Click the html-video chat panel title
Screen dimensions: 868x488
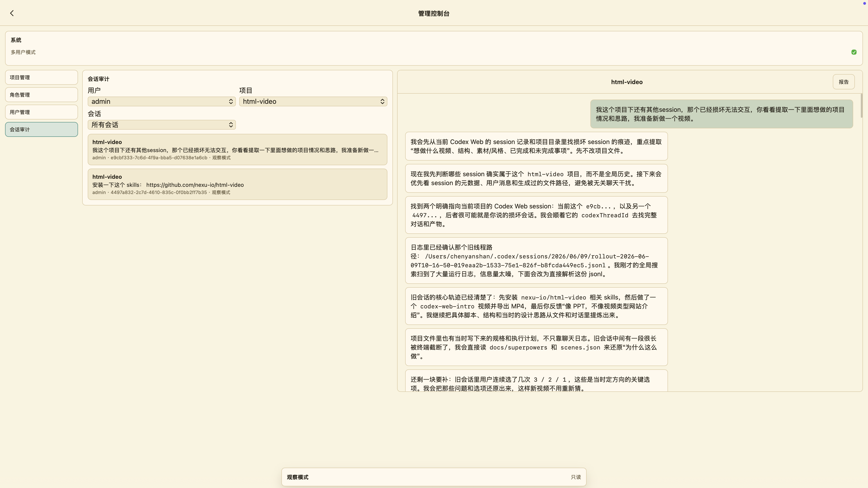tap(627, 82)
